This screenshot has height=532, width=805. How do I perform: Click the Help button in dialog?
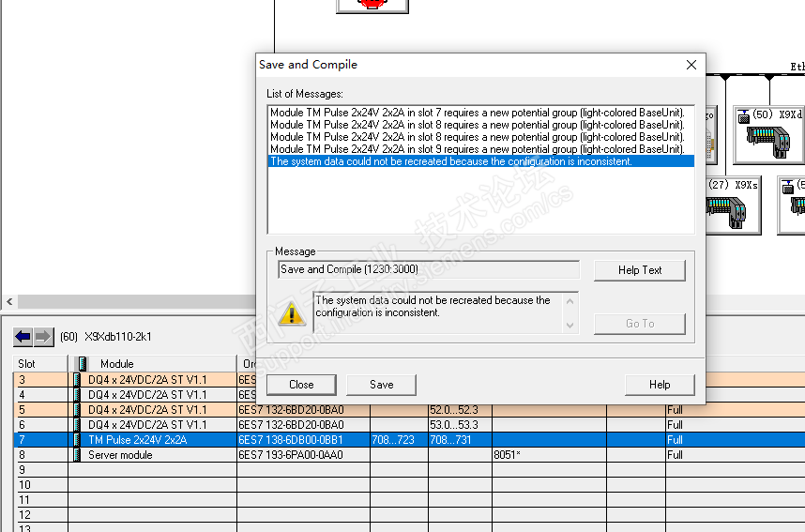[x=660, y=385]
